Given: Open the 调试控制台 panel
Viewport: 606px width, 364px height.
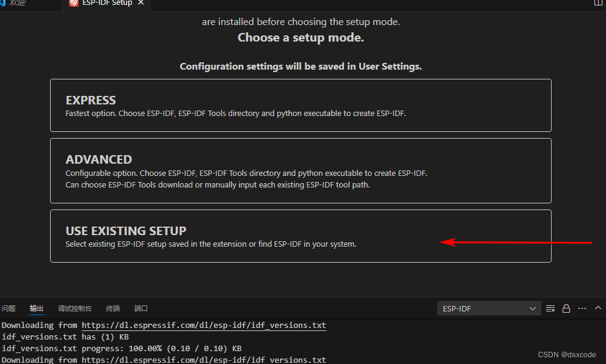Looking at the screenshot, I should point(75,308).
